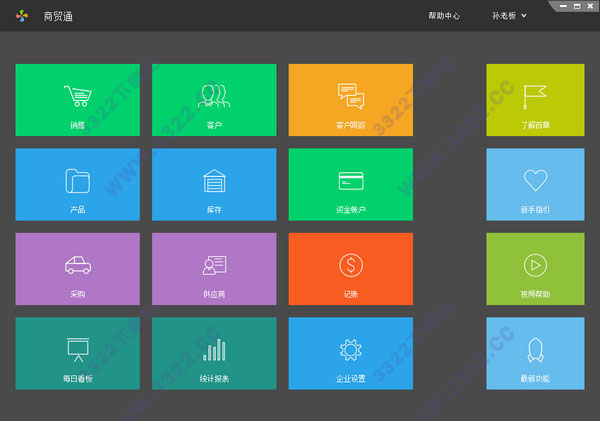This screenshot has height=421, width=600.
Task: Open the 记账 dollar sign tile
Action: pyautogui.click(x=351, y=269)
